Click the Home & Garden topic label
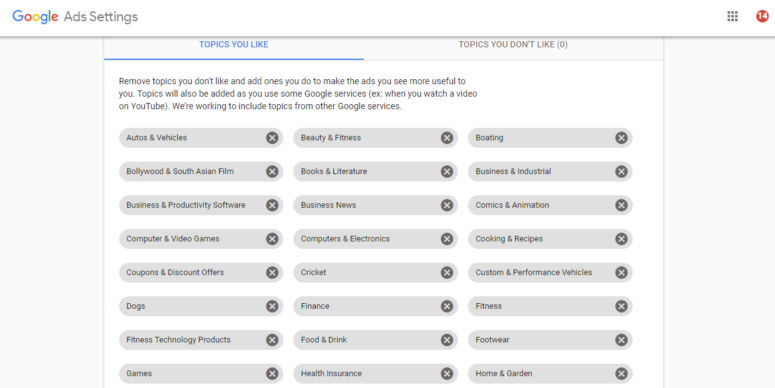This screenshot has width=775, height=388. (504, 373)
